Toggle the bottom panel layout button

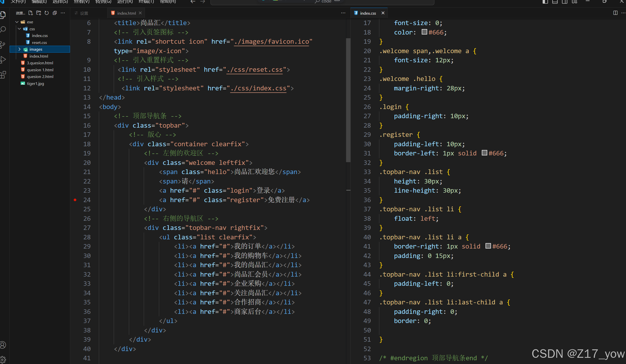[555, 2]
